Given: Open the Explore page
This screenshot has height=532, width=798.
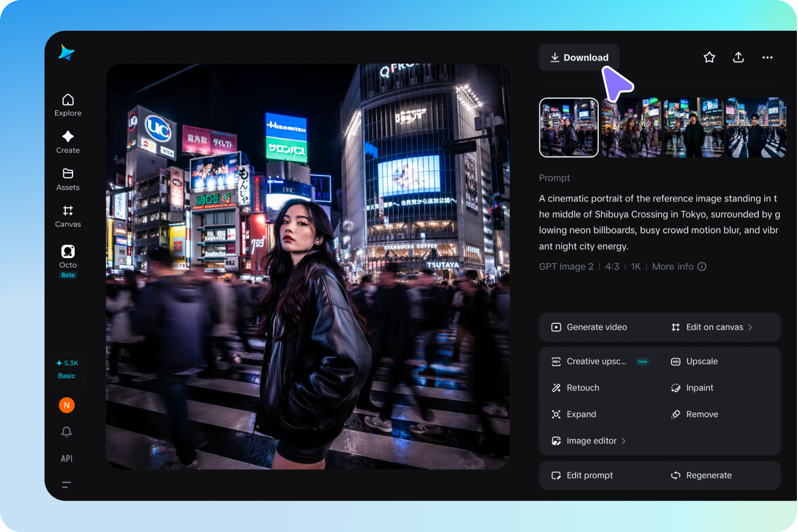Looking at the screenshot, I should click(x=68, y=105).
